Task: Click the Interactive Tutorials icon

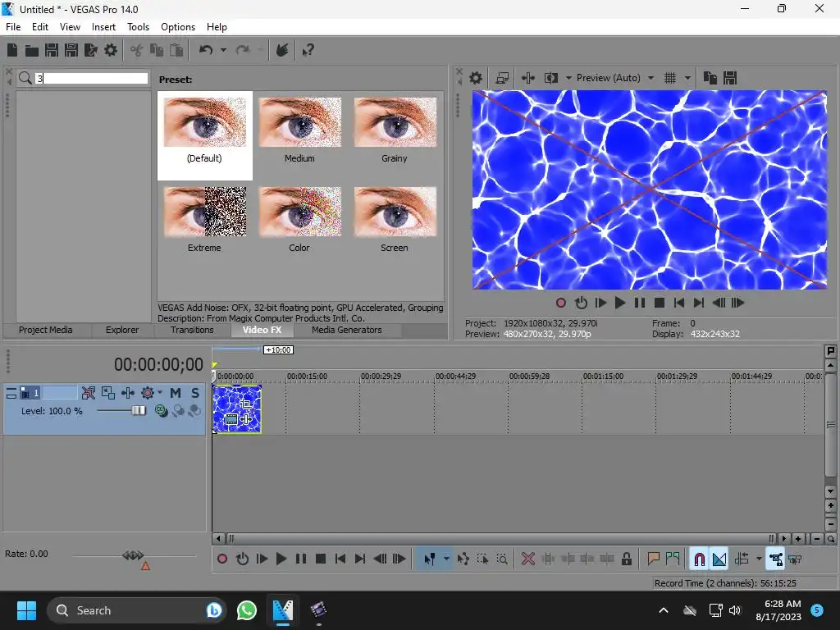Action: point(282,50)
